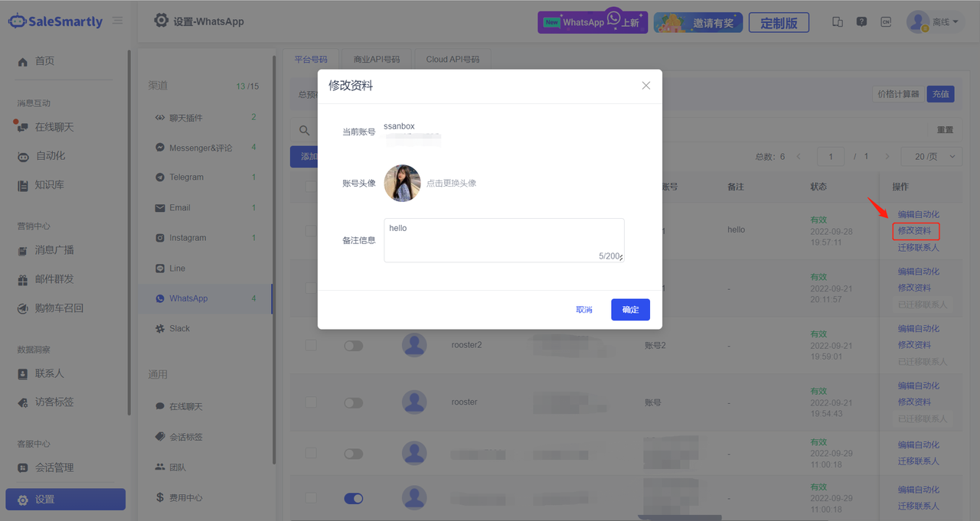Click the 购物车召回 cart icon
980x521 pixels.
coord(23,308)
